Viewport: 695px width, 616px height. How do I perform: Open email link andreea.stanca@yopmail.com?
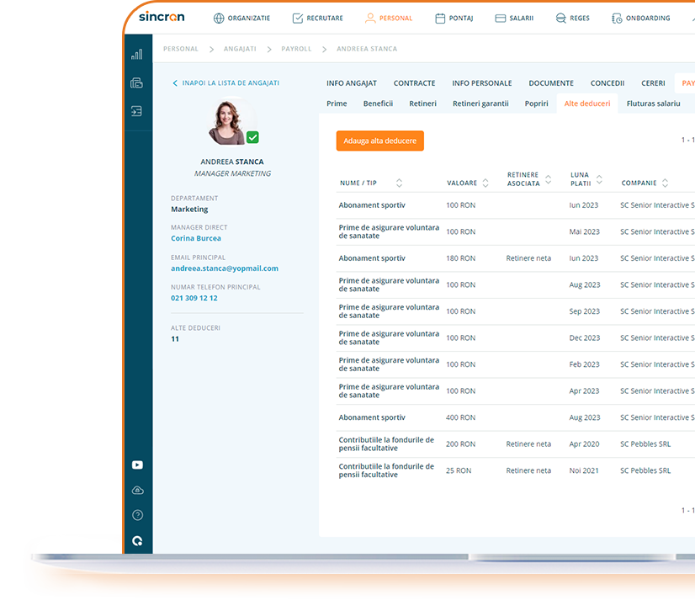coord(226,268)
